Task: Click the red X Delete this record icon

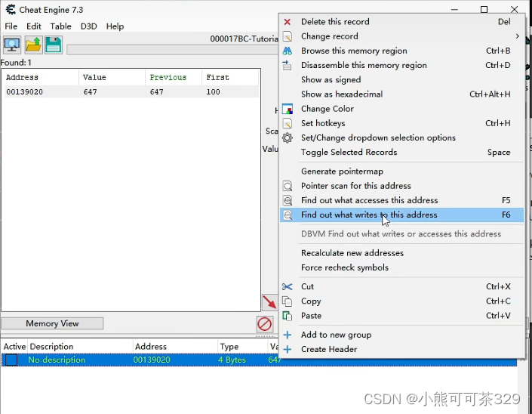Action: [287, 22]
